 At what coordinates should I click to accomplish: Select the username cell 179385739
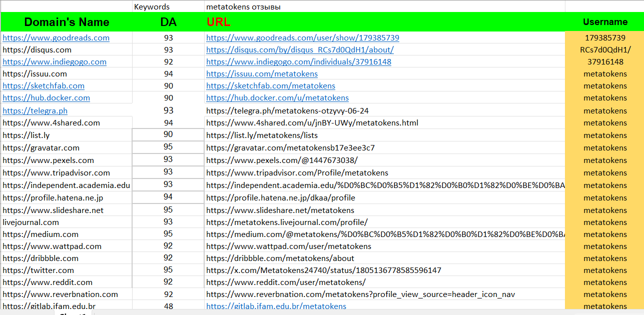(604, 38)
